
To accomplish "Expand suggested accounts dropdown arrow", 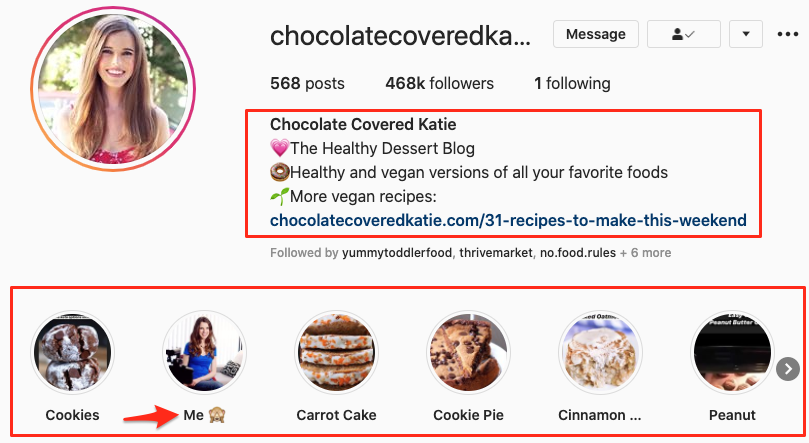I will tap(746, 34).
